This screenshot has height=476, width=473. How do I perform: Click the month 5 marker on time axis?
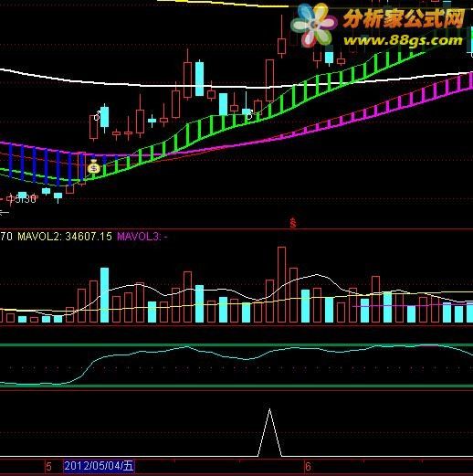coord(48,466)
